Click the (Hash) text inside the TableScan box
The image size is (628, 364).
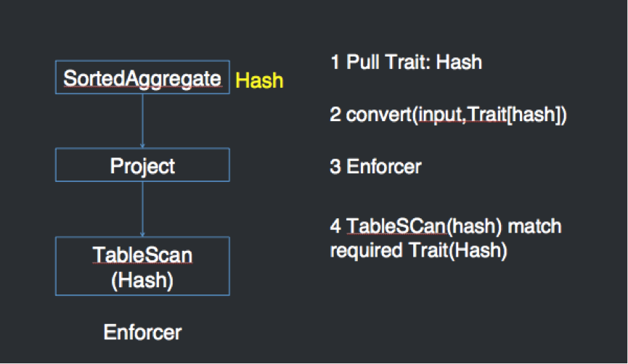point(142,280)
